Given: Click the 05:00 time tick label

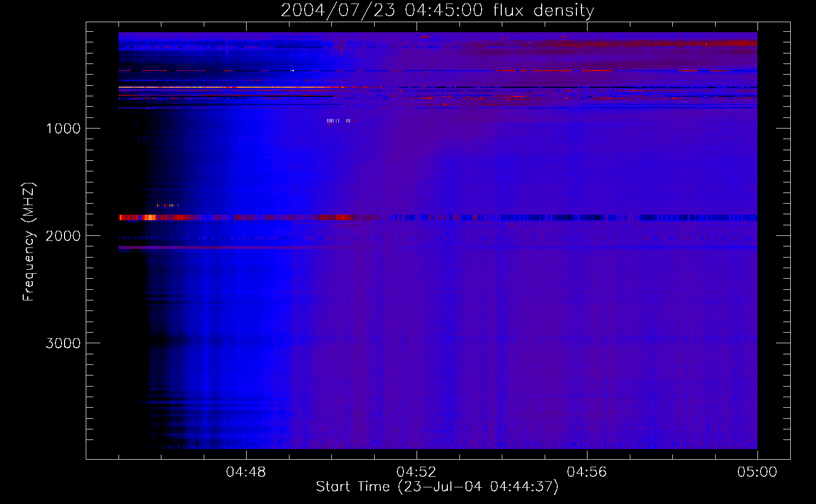Looking at the screenshot, I should pyautogui.click(x=757, y=472).
